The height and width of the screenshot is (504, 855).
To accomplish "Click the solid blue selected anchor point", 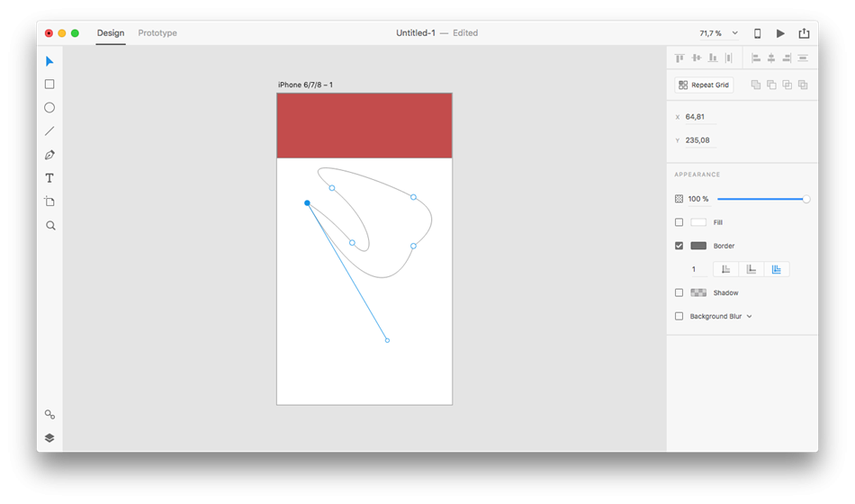I will [307, 202].
